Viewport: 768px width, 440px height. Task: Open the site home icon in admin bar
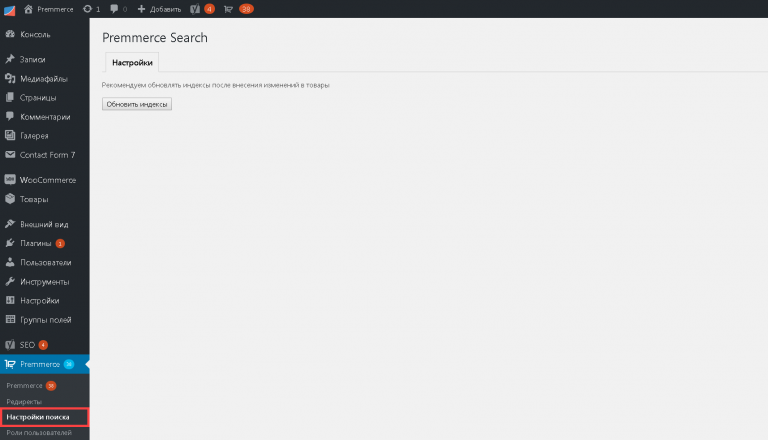(28, 9)
